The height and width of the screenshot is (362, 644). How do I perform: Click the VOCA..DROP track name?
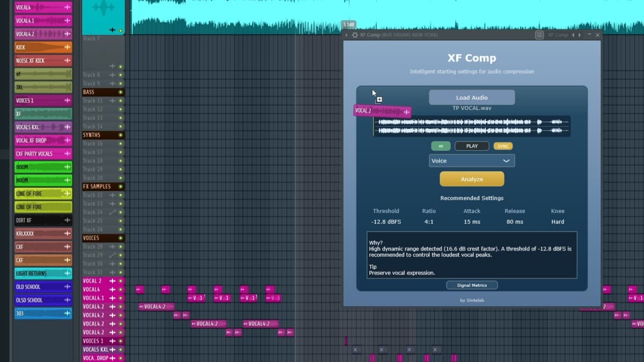coord(96,358)
